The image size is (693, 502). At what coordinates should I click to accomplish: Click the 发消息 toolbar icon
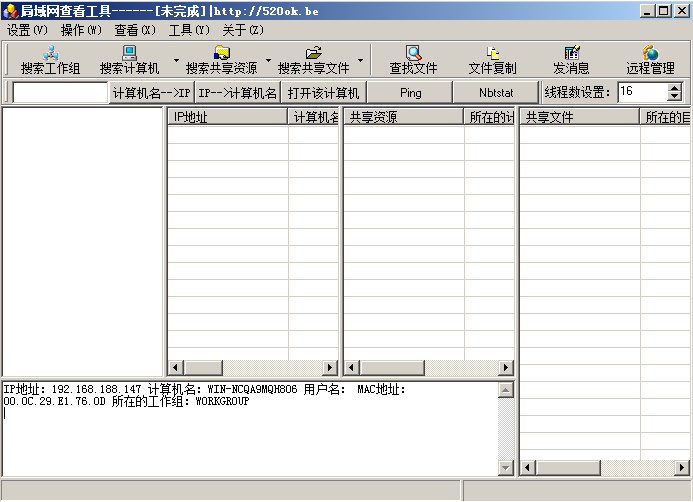pyautogui.click(x=571, y=53)
